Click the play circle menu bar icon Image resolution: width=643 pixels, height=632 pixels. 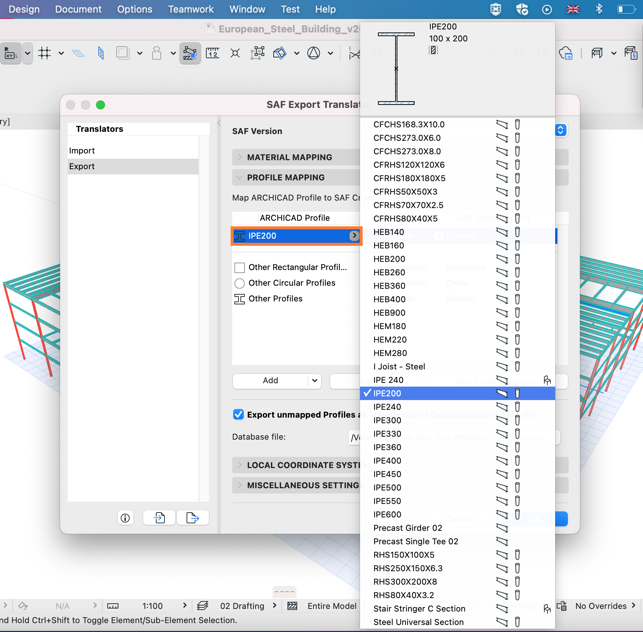(x=547, y=9)
